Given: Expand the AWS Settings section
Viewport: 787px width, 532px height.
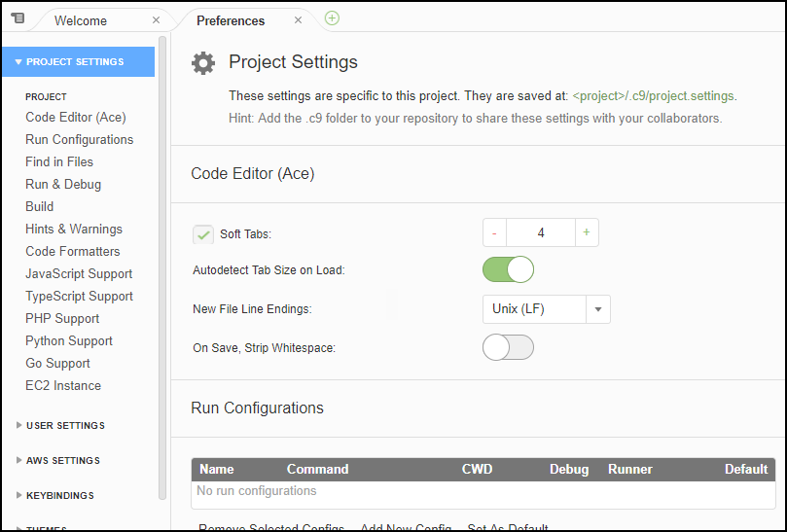Looking at the screenshot, I should pyautogui.click(x=62, y=461).
